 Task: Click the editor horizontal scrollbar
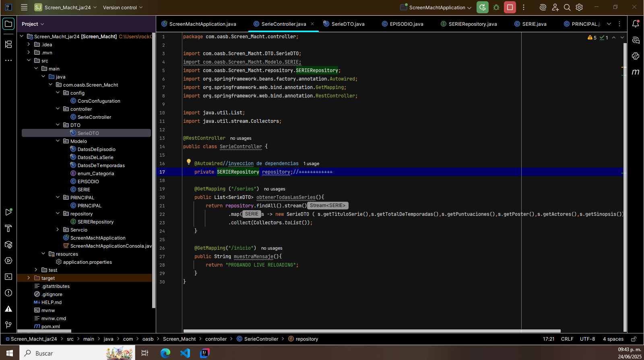[x=372, y=331]
